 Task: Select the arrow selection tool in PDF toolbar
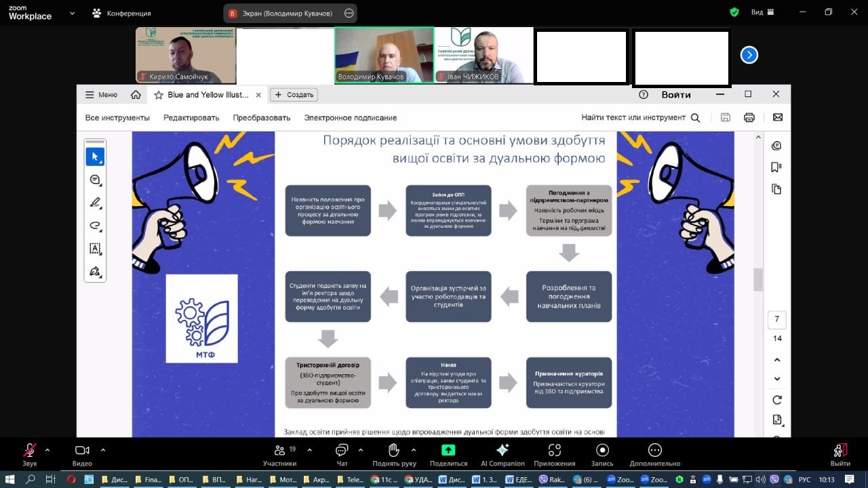click(95, 157)
